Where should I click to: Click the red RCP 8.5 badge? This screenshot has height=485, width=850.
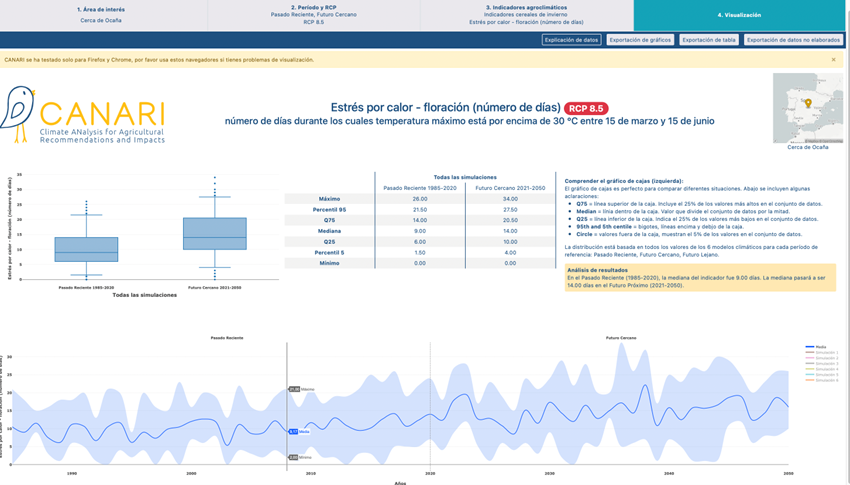tap(586, 108)
